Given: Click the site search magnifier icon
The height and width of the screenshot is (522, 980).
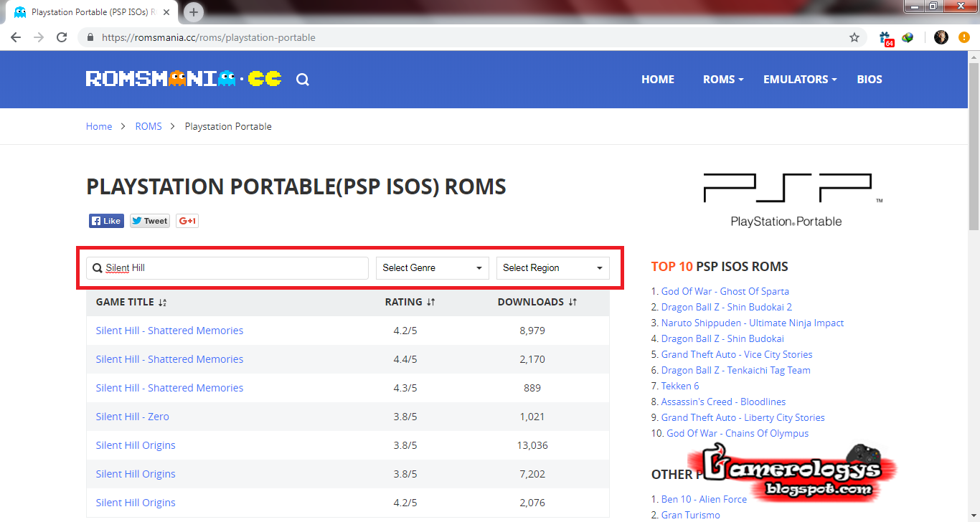Looking at the screenshot, I should [303, 80].
